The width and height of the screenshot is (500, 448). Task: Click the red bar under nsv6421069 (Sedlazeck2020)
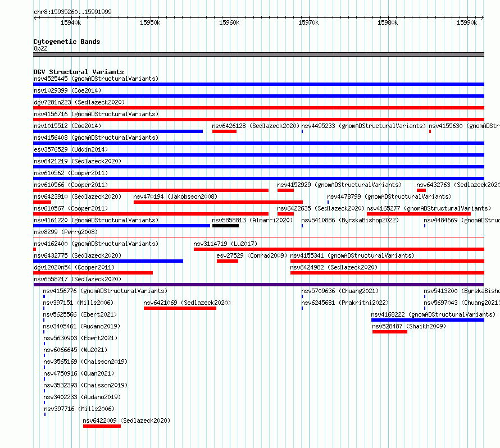(180, 308)
